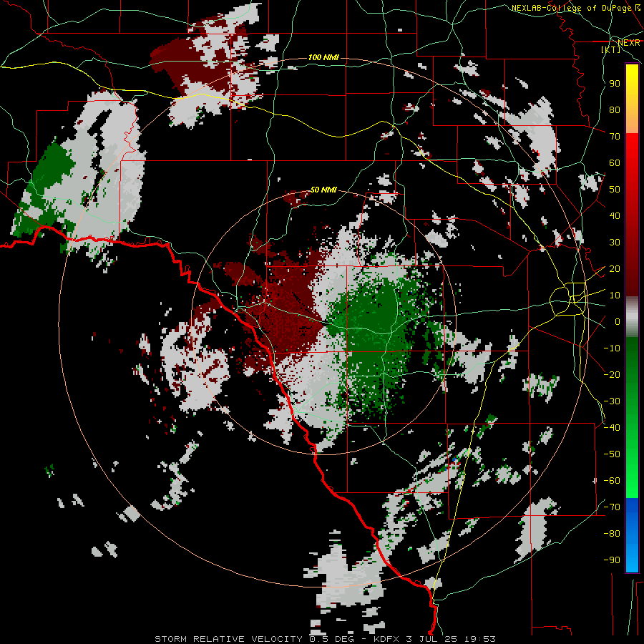Image resolution: width=644 pixels, height=644 pixels.
Task: Click the -90 value on velocity scale
Action: 612,560
